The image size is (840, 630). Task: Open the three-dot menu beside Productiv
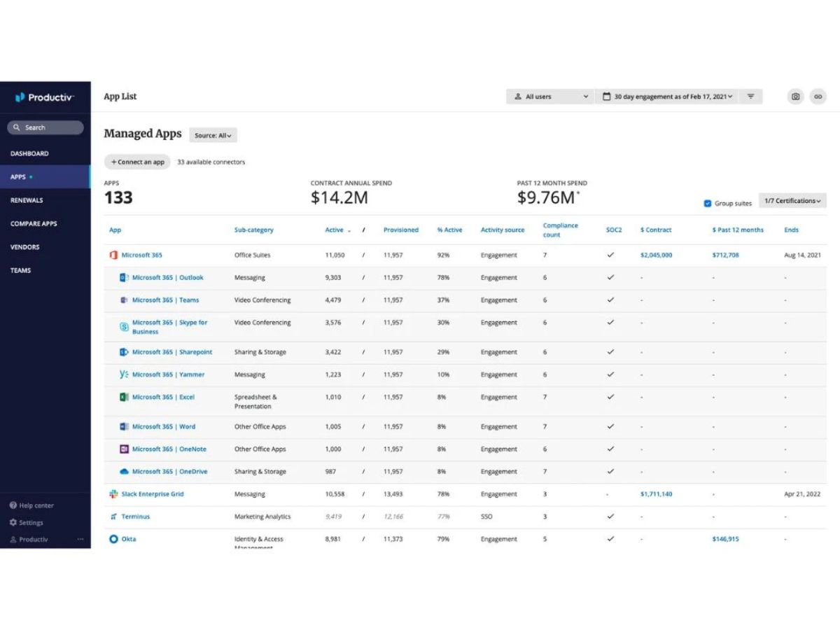pyautogui.click(x=80, y=540)
